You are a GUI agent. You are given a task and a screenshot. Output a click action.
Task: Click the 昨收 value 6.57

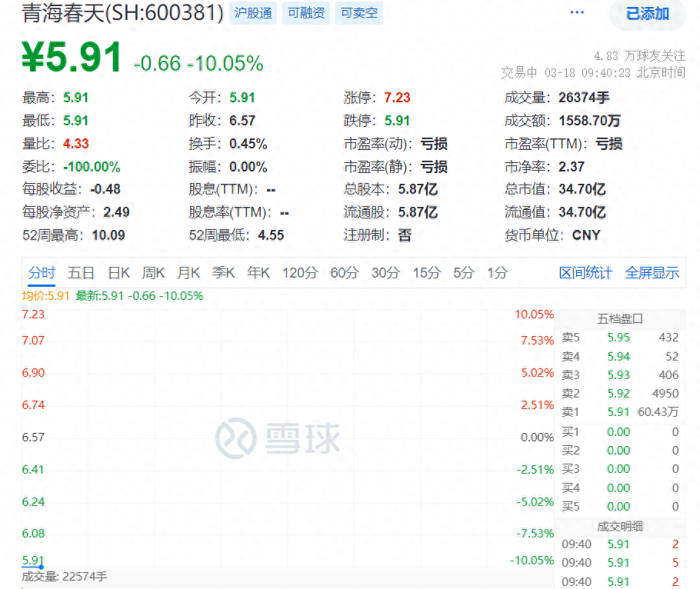coord(242,121)
